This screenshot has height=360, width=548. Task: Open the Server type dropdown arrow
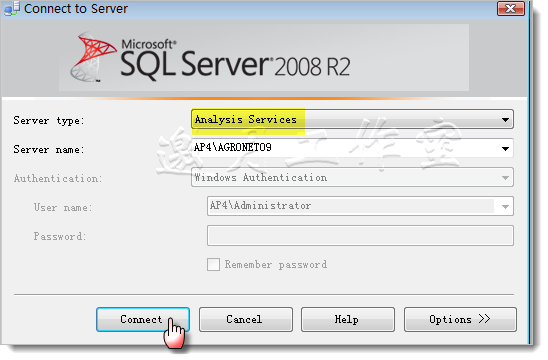(505, 120)
